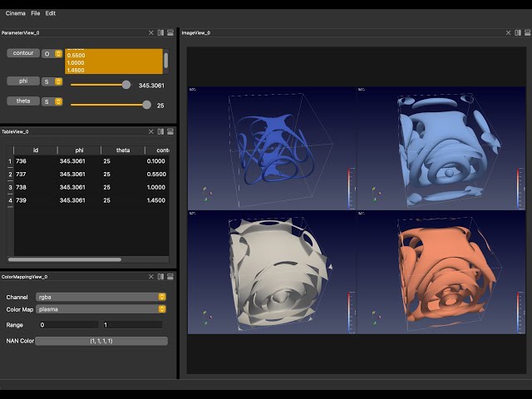Image resolution: width=532 pixels, height=399 pixels.
Task: Close the TableView_0 panel
Action: 151,131
